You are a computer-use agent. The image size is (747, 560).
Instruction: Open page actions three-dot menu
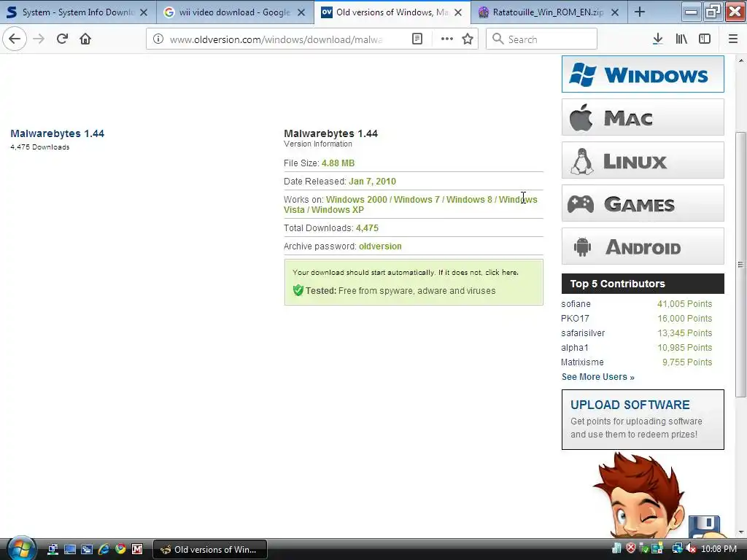tap(447, 39)
